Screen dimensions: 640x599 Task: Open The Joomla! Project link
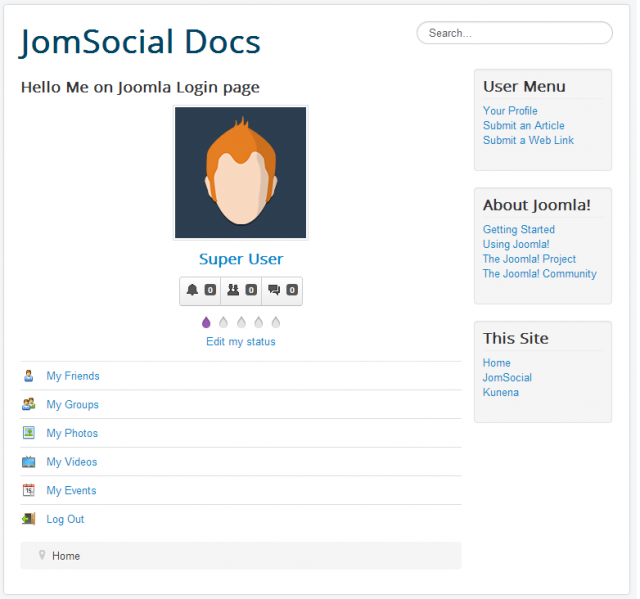(529, 259)
